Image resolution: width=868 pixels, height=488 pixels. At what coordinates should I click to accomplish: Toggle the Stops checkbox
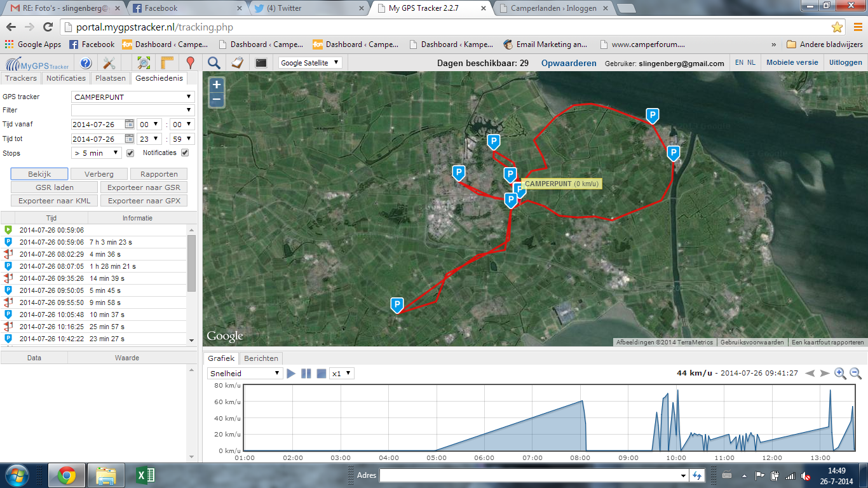click(130, 153)
